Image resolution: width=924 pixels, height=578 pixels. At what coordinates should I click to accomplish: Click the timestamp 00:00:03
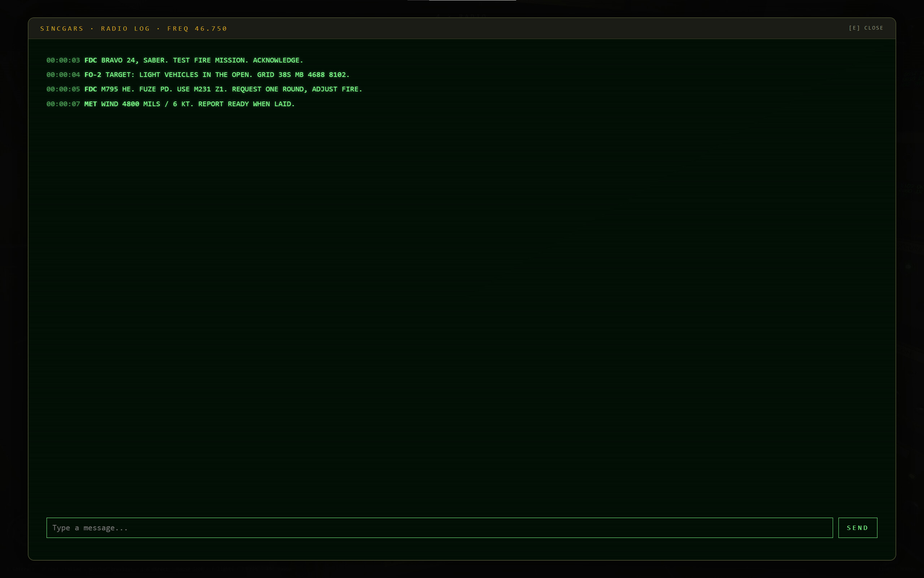pyautogui.click(x=63, y=60)
